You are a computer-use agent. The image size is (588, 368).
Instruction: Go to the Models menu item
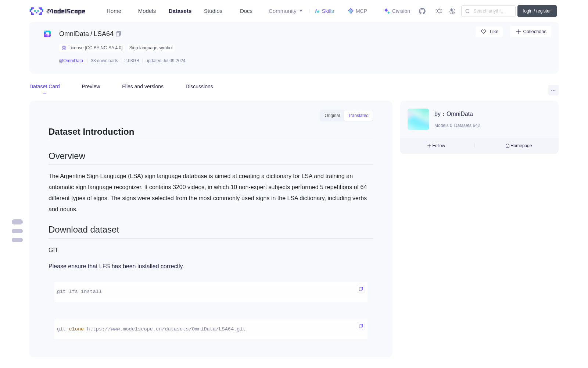click(x=147, y=11)
